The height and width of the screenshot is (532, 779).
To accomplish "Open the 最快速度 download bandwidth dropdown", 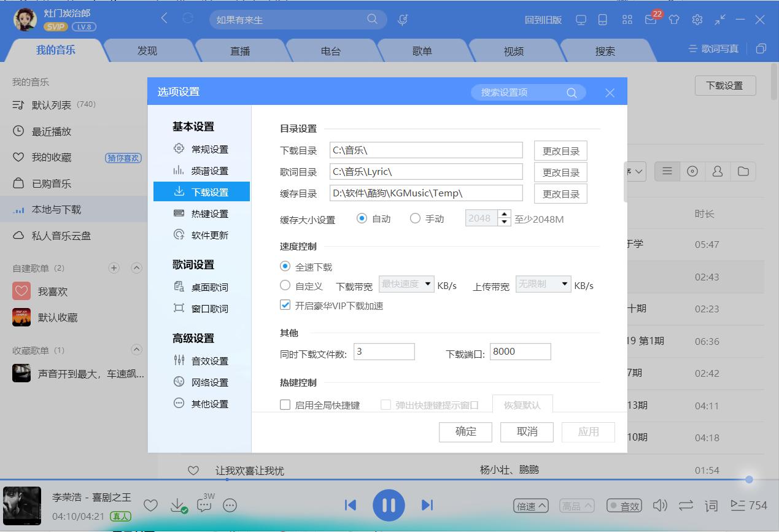I will point(405,284).
